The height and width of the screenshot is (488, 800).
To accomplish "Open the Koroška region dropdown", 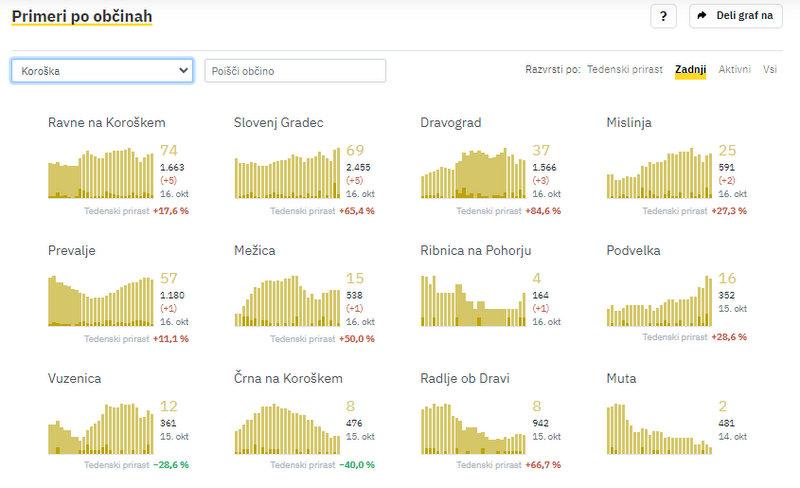I will [101, 71].
